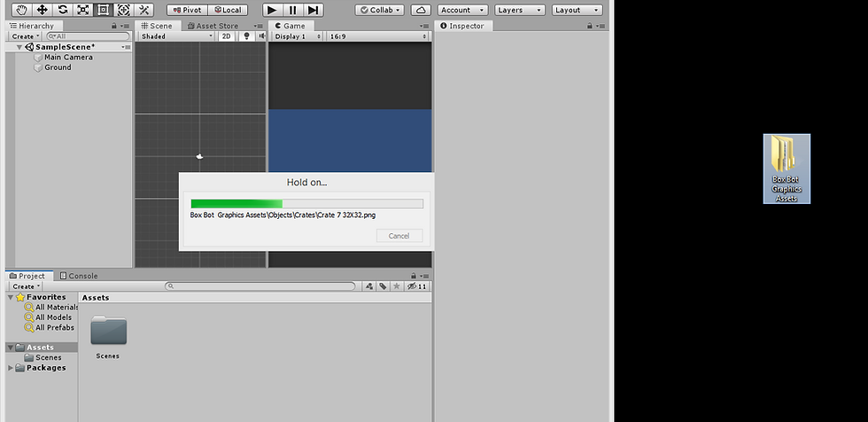
Task: Select All Prefabs favorite
Action: point(50,327)
